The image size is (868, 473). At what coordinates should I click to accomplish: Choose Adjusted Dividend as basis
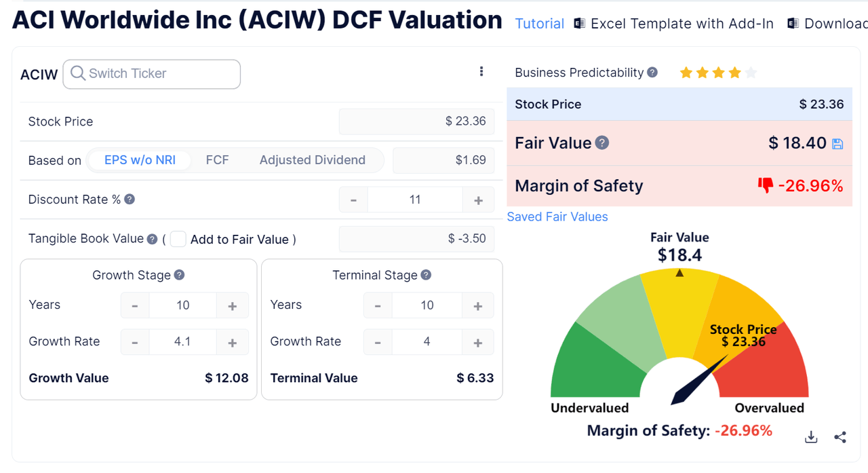(313, 160)
